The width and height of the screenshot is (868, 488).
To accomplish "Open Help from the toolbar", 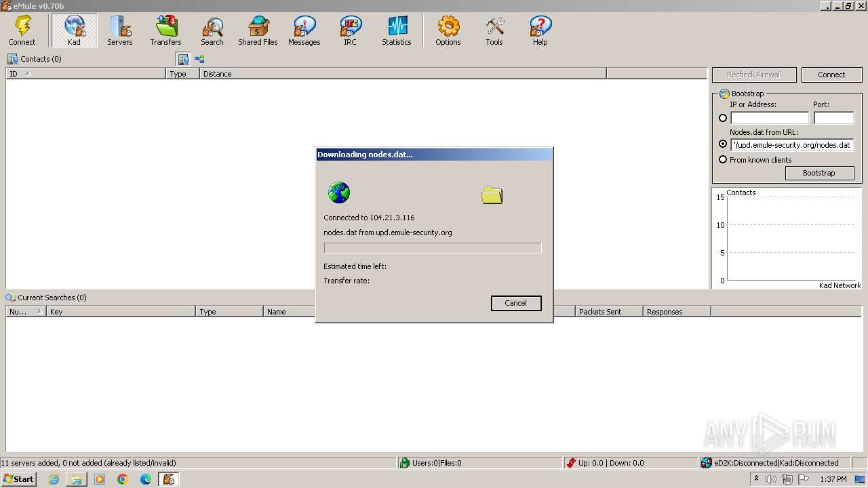I will tap(540, 30).
